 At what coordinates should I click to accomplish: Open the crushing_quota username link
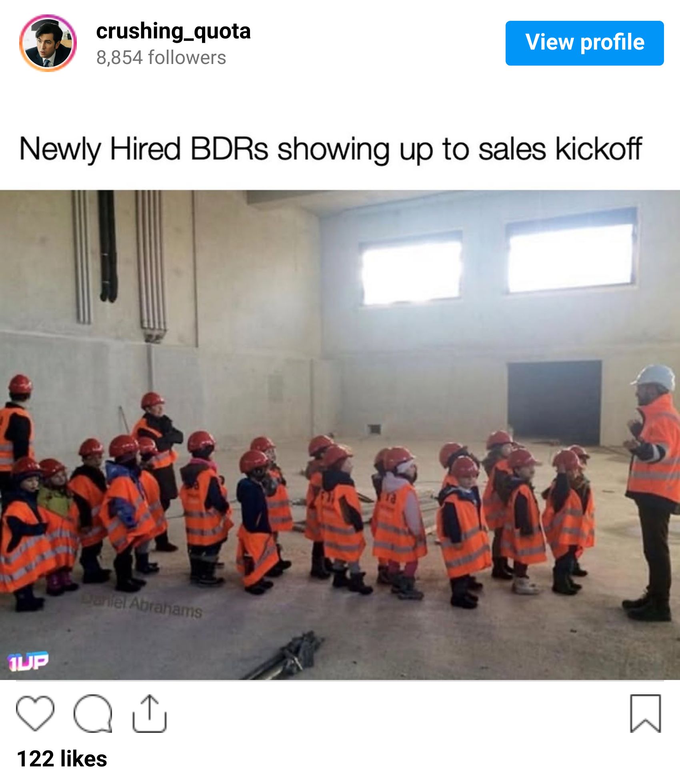(x=173, y=31)
